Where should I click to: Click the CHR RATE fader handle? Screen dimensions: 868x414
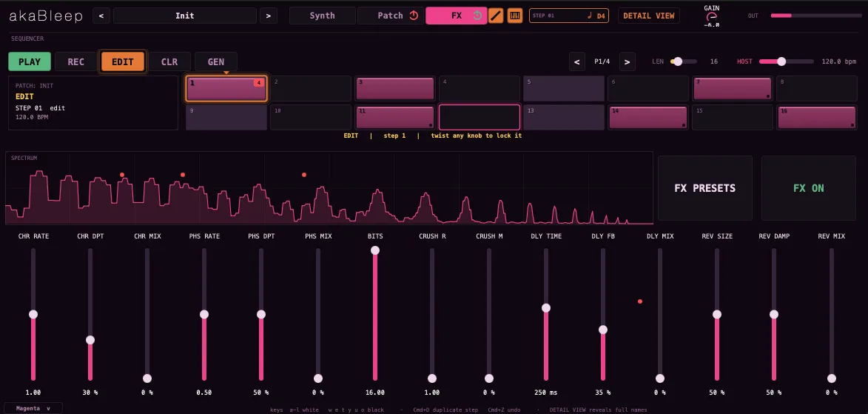(x=33, y=314)
